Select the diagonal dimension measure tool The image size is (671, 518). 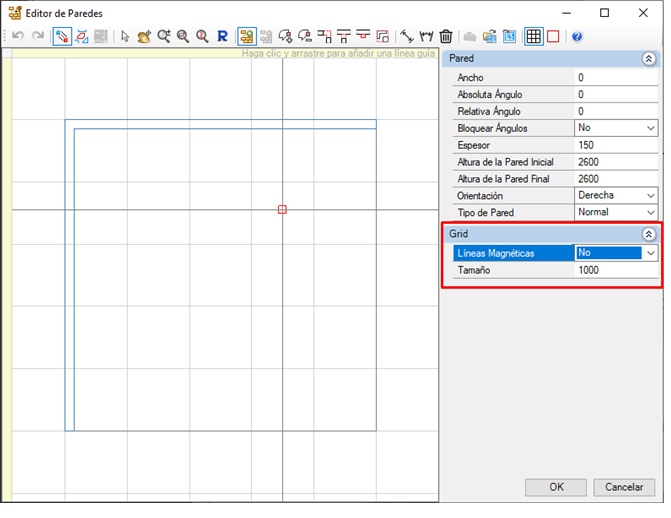(407, 36)
